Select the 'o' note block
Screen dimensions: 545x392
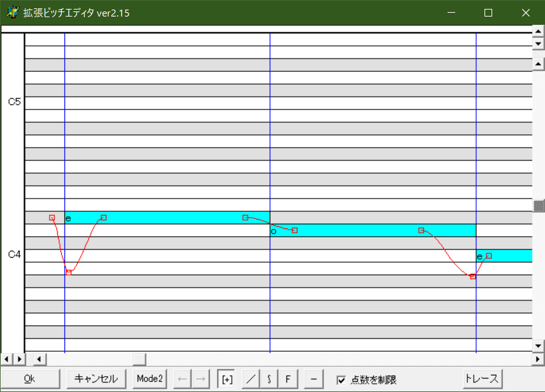click(373, 230)
